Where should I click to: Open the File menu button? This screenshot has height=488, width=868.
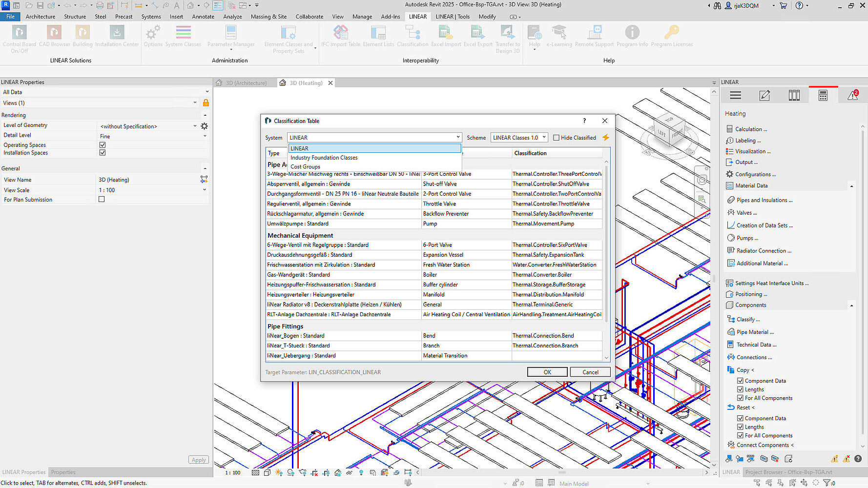[x=10, y=17]
